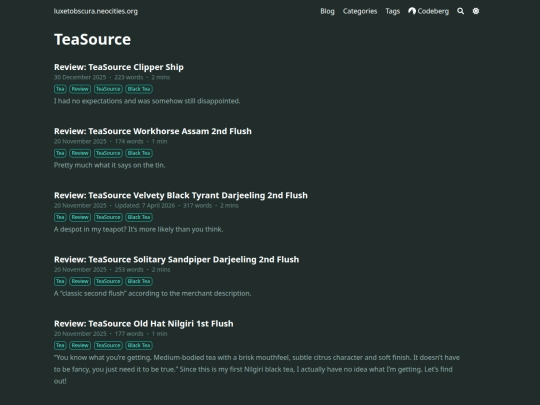Select Black Tea tag under Old Hat Nilgiri
This screenshot has height=405, width=540.
(x=139, y=345)
